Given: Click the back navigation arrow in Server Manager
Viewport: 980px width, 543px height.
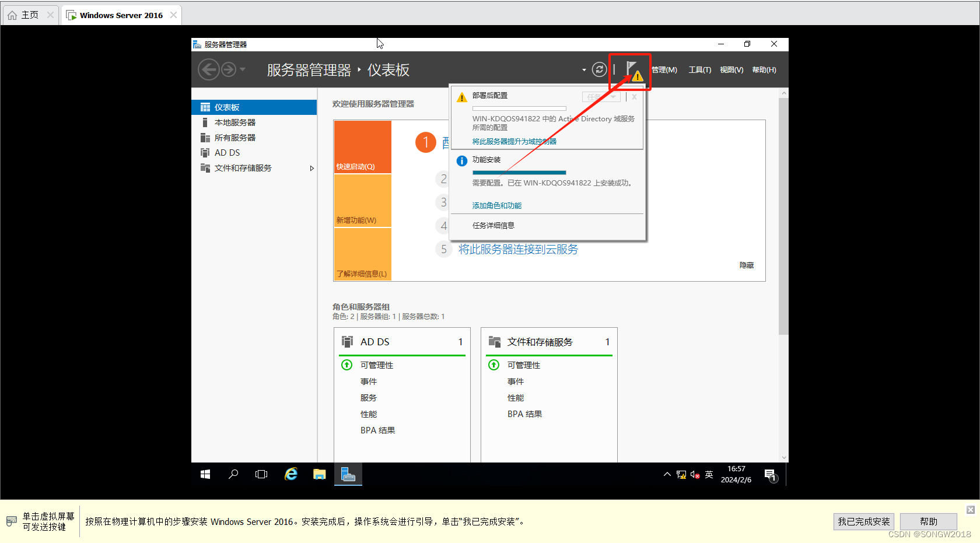Looking at the screenshot, I should (x=208, y=69).
